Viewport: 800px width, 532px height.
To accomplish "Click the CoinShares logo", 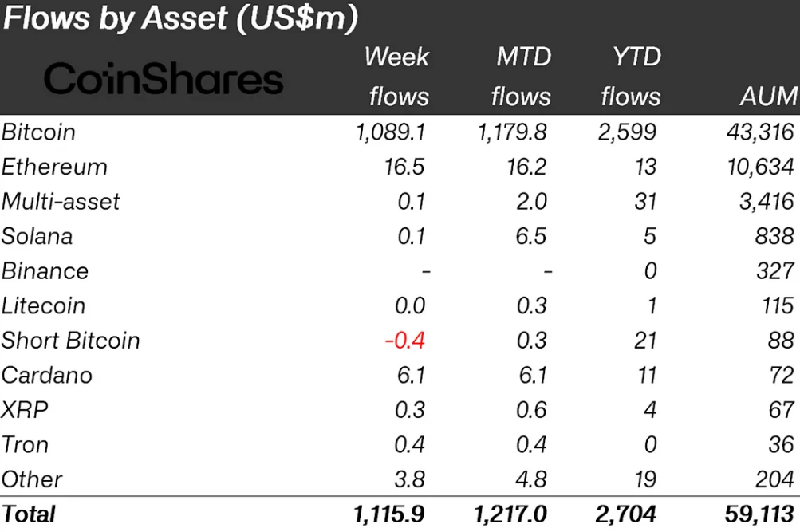I will 164,80.
